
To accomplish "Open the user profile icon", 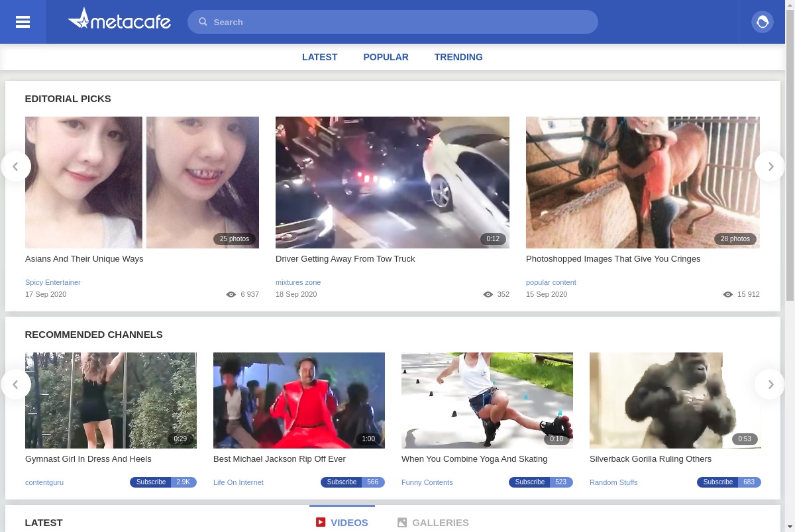I will tap(763, 22).
